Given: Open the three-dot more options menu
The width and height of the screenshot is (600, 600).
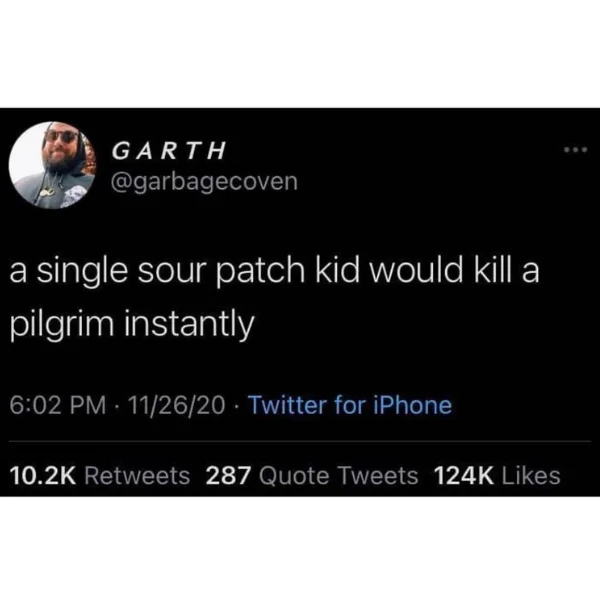Looking at the screenshot, I should tap(575, 150).
